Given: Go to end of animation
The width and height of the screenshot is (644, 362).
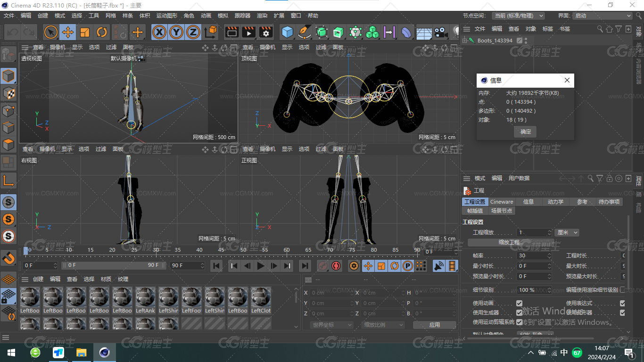Looking at the screenshot, I should pyautogui.click(x=305, y=266).
